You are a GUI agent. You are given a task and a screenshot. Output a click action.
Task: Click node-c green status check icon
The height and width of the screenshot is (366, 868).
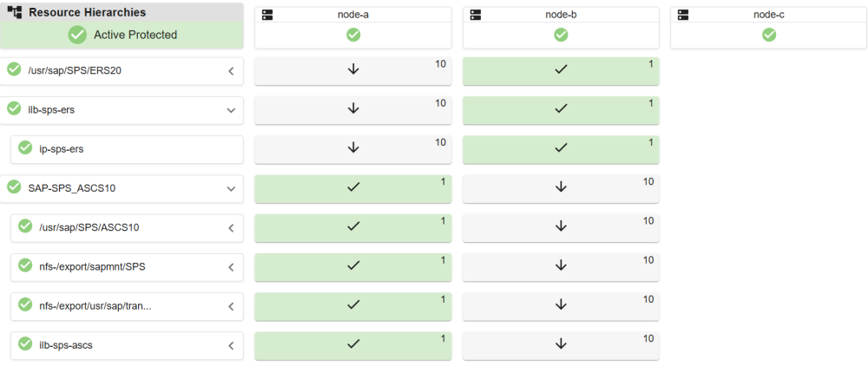[769, 35]
